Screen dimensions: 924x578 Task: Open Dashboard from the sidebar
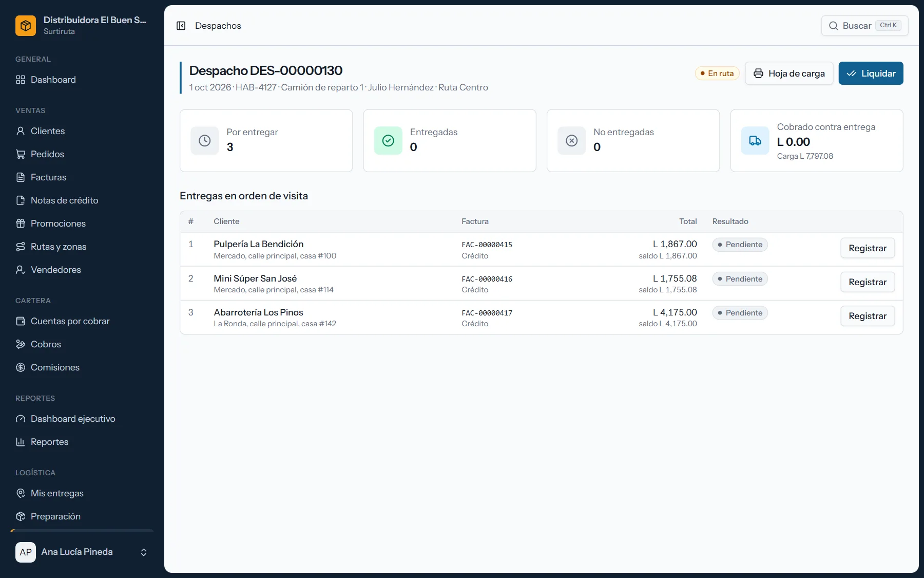82,80
